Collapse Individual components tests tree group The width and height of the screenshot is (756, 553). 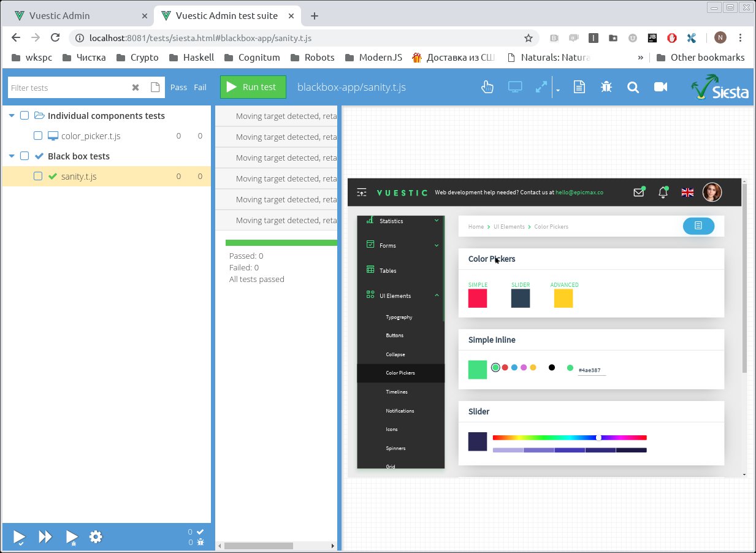[12, 116]
